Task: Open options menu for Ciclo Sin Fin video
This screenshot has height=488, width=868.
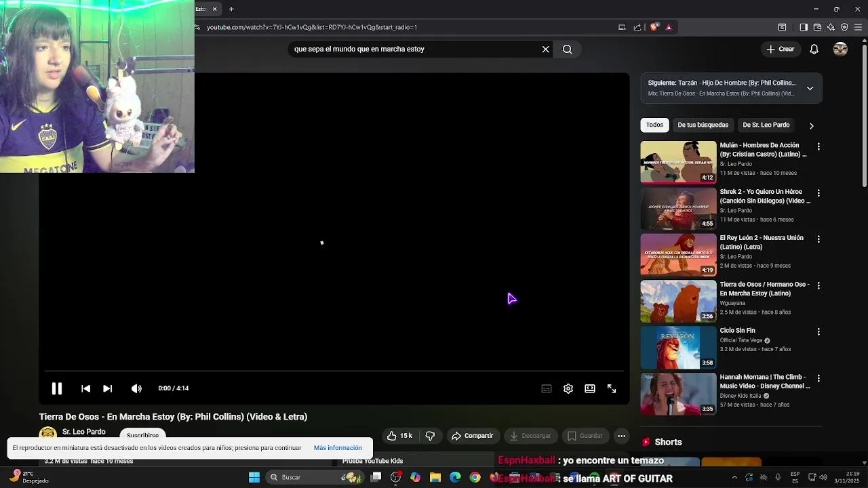Action: click(x=818, y=332)
